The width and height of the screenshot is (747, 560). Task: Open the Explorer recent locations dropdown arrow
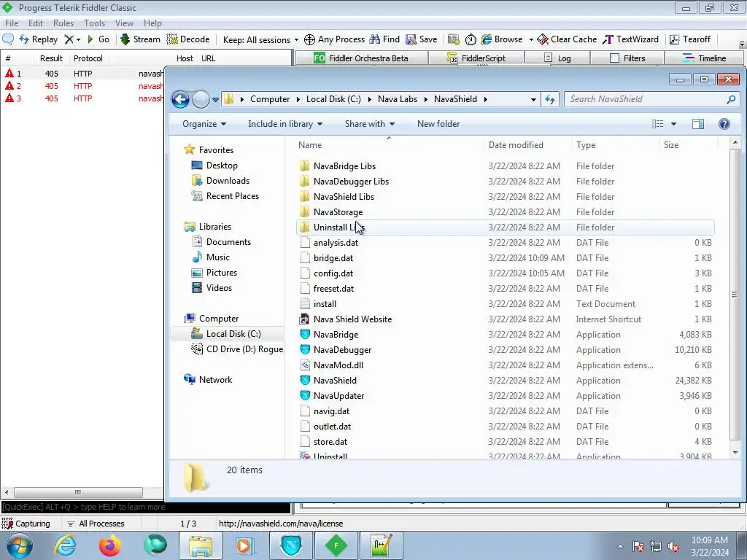coord(215,99)
